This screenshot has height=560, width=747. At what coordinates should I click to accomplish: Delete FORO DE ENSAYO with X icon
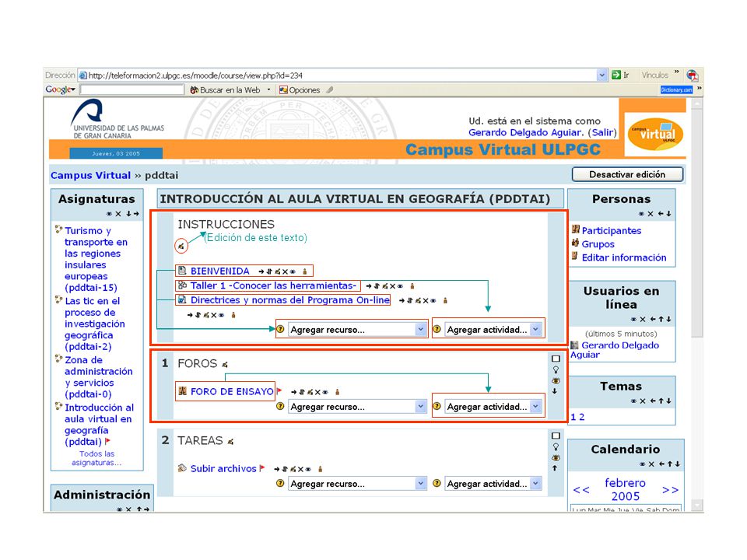coord(317,392)
